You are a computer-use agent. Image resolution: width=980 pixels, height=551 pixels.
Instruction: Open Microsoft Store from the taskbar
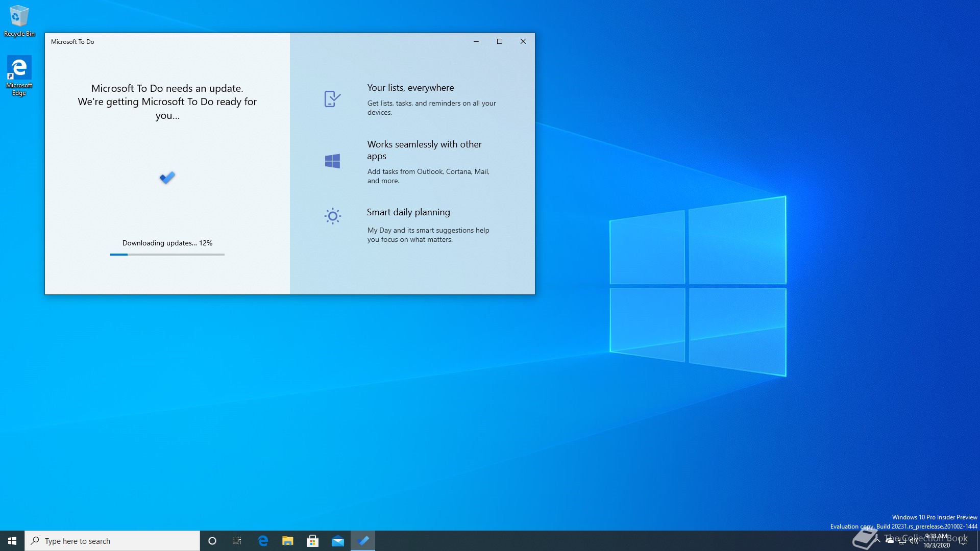point(313,541)
